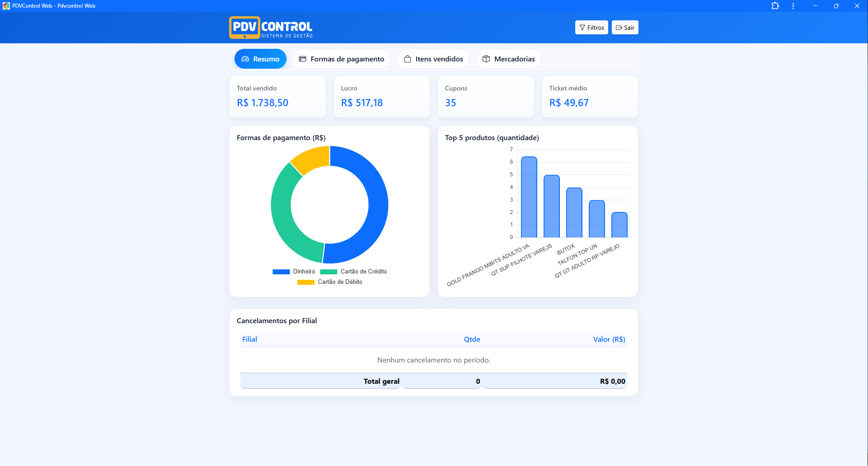Toggle Dinheiro in the donut chart legend
This screenshot has width=868, height=466.
pyautogui.click(x=281, y=271)
